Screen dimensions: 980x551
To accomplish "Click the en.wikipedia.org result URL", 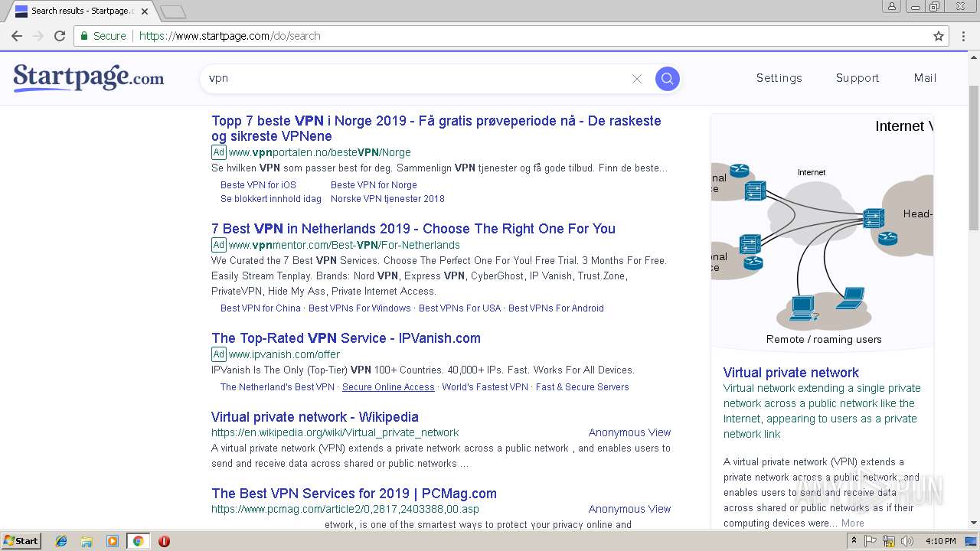I will [x=335, y=432].
